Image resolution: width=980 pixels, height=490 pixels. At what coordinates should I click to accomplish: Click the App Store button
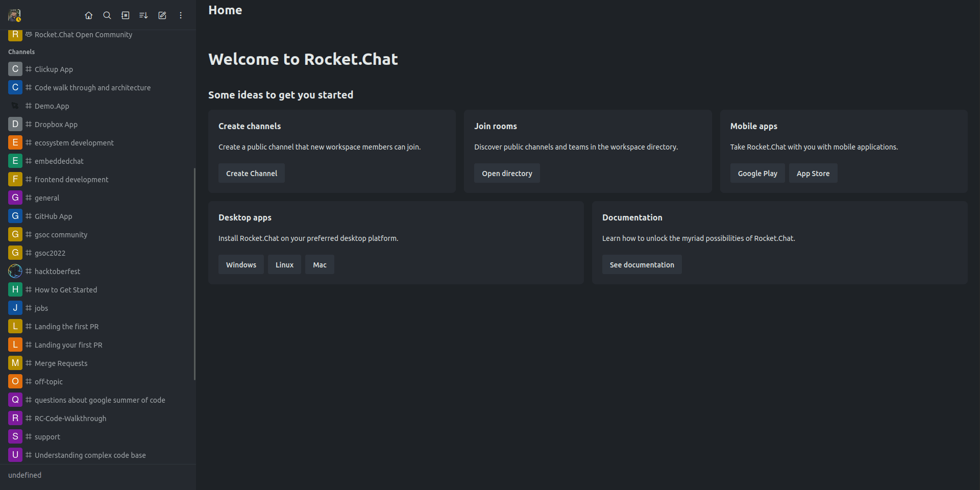click(x=813, y=173)
